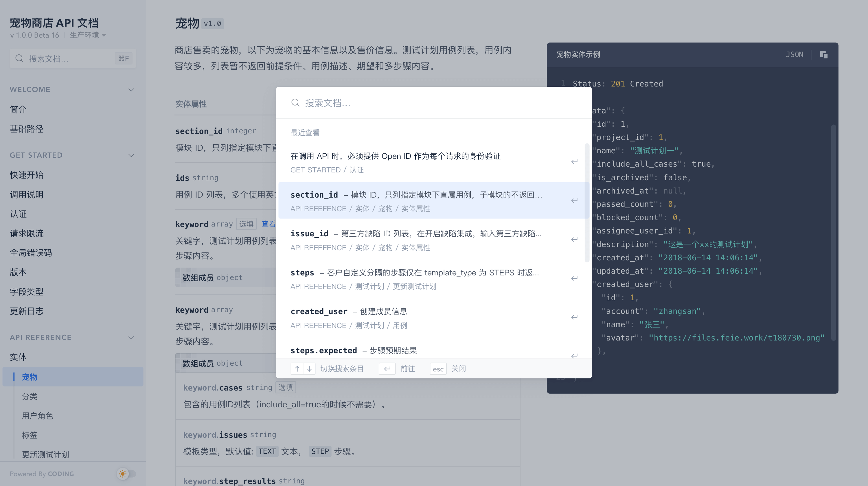Click the JSON format label in the code panel
Viewport: 868px width, 486px height.
click(x=795, y=55)
